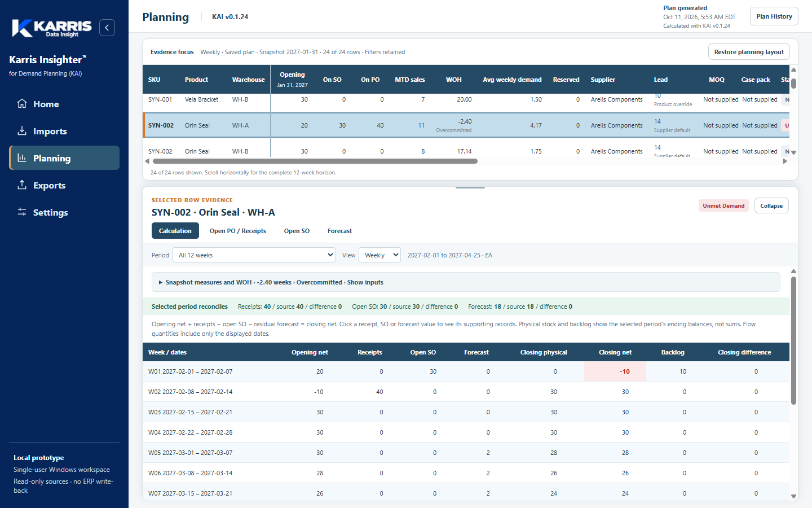Screen dimensions: 812x508
Task: Open the Open PO / Receipts tab
Action: coord(238,231)
